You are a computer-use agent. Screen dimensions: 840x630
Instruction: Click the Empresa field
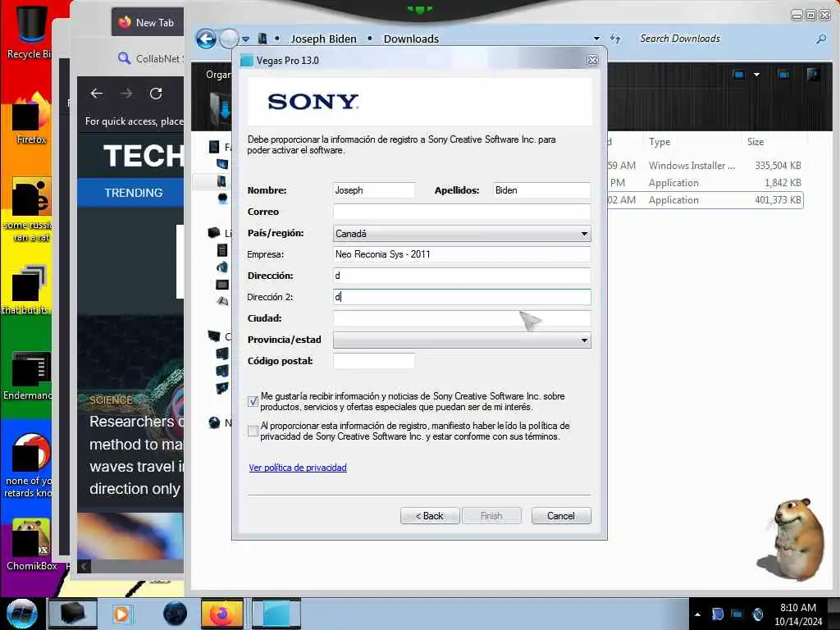coord(462,254)
